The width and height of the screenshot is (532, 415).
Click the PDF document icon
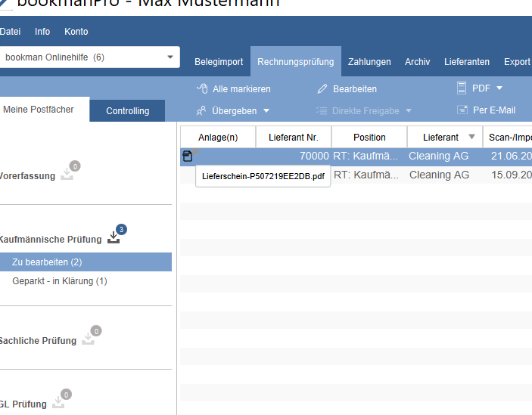point(462,88)
